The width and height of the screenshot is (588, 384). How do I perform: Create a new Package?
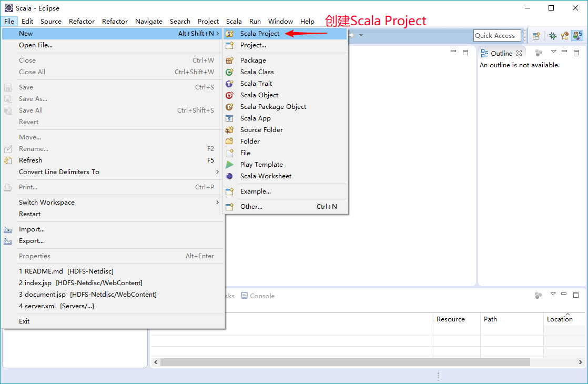coord(286,60)
